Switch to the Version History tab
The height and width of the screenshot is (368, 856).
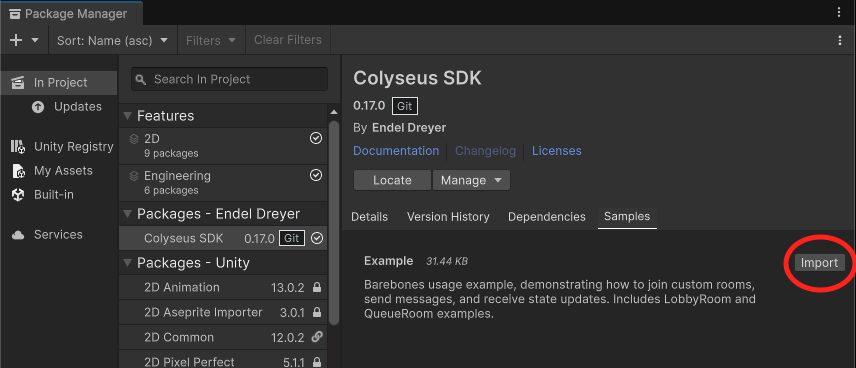point(448,217)
